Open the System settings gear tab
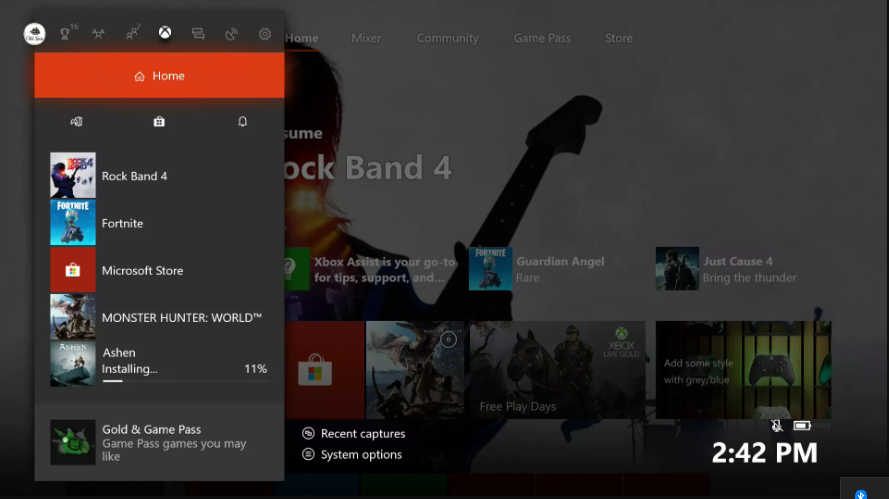 coord(265,34)
